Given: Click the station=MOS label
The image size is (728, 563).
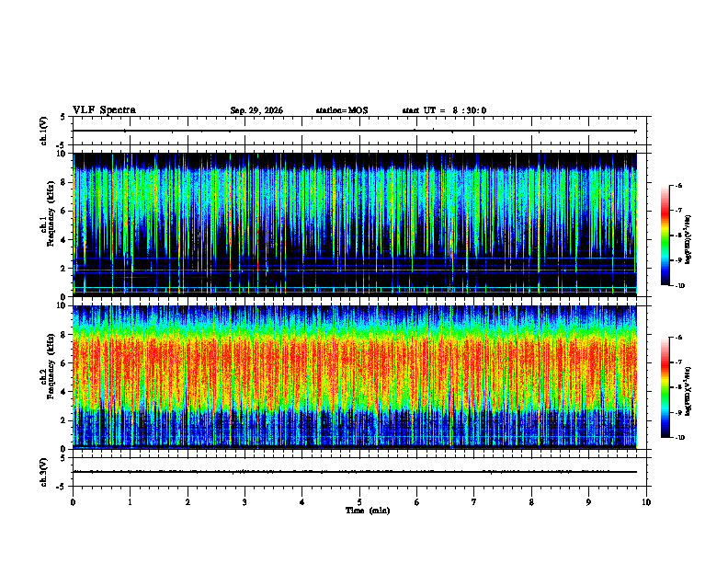Looking at the screenshot, I should [342, 110].
